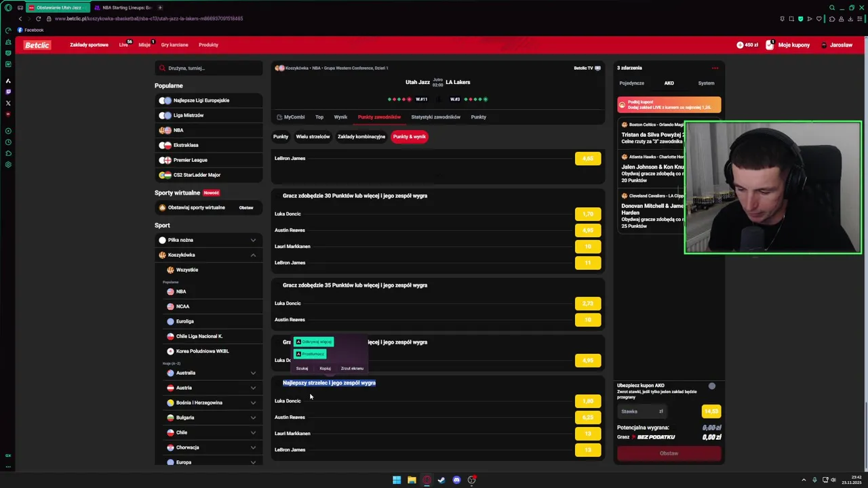Click the Facebook bookmark
The width and height of the screenshot is (868, 488).
[x=31, y=30]
